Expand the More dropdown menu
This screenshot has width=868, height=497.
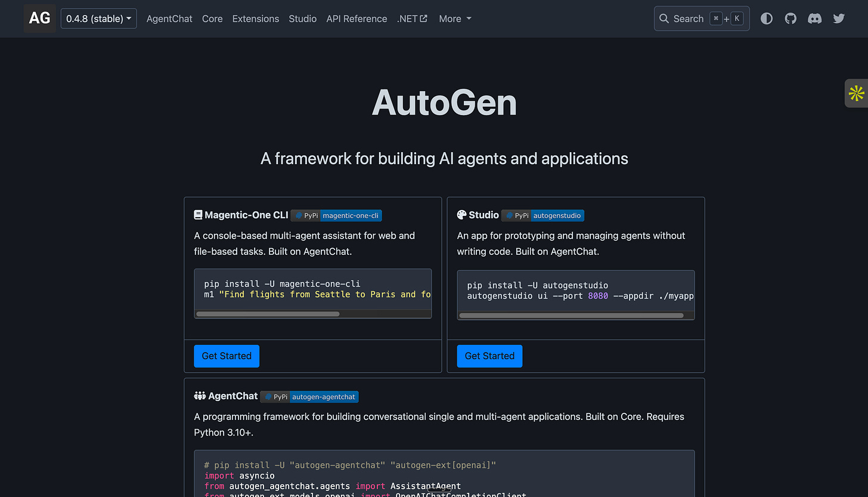[x=455, y=18]
